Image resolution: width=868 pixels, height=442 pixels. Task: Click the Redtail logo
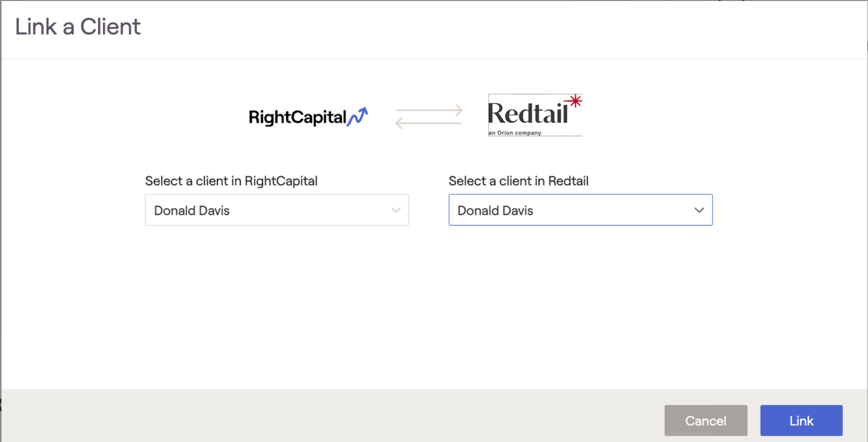(x=534, y=115)
